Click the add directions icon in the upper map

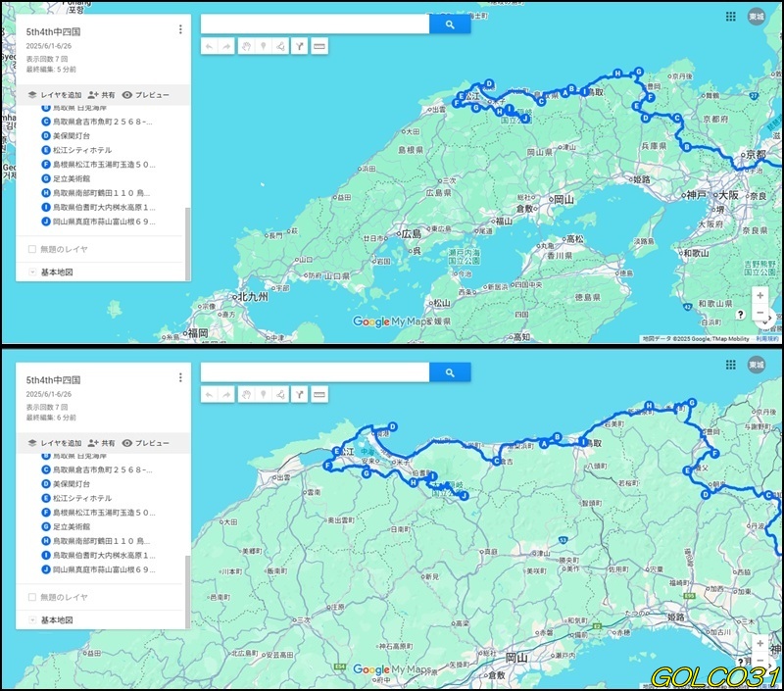[x=300, y=46]
